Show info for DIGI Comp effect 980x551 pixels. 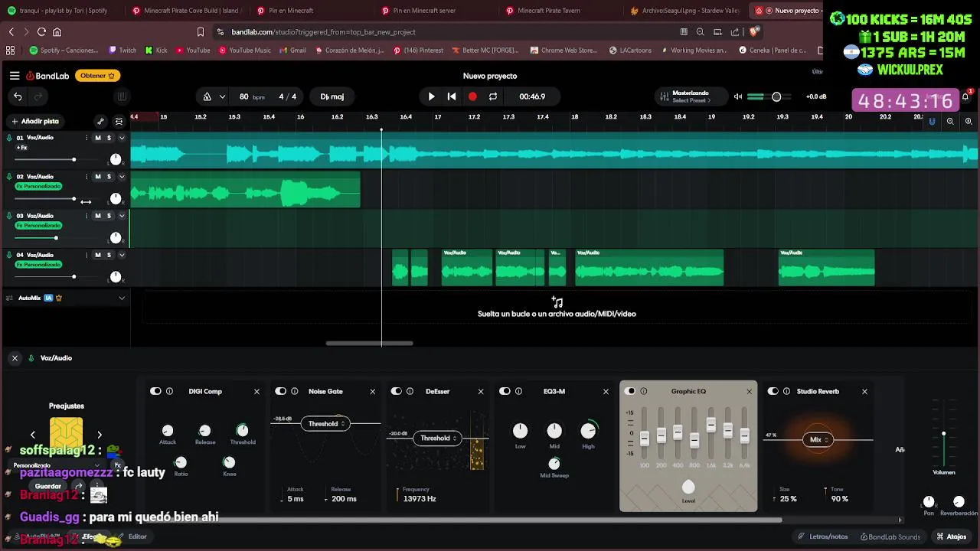(170, 391)
